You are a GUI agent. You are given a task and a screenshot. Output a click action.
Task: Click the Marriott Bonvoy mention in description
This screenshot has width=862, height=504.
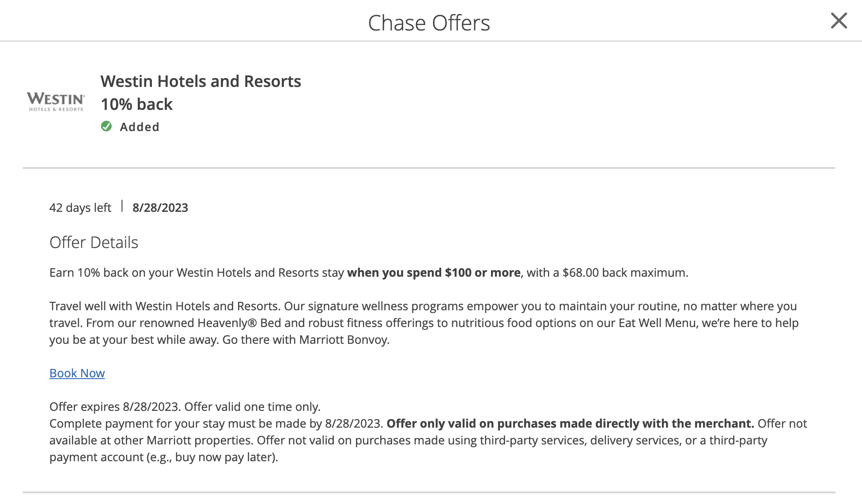coord(344,339)
